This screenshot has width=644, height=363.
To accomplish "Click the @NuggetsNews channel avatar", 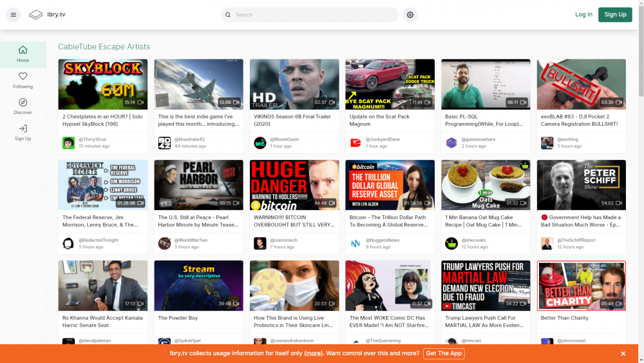I will 355,243.
